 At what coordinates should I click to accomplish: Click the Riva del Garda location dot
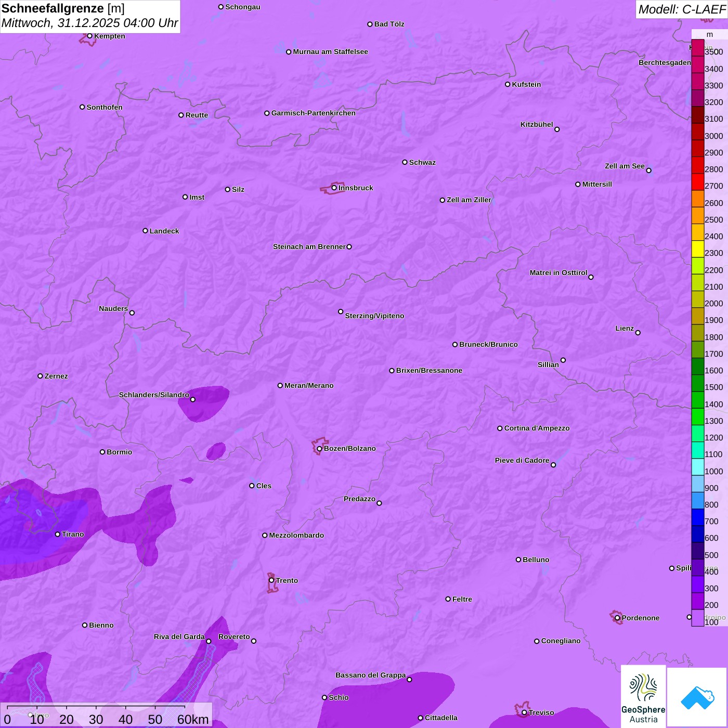coord(209,641)
